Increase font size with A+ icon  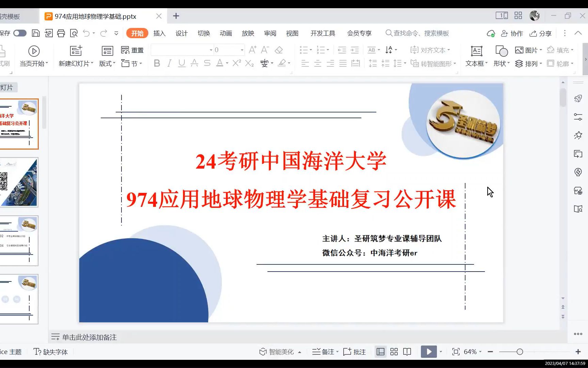(252, 50)
